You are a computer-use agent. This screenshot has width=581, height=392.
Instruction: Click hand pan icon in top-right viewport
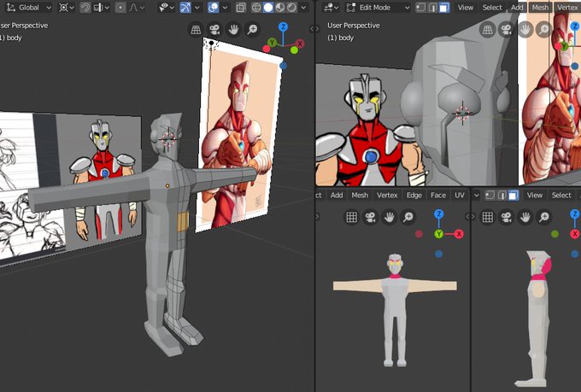pos(525,30)
